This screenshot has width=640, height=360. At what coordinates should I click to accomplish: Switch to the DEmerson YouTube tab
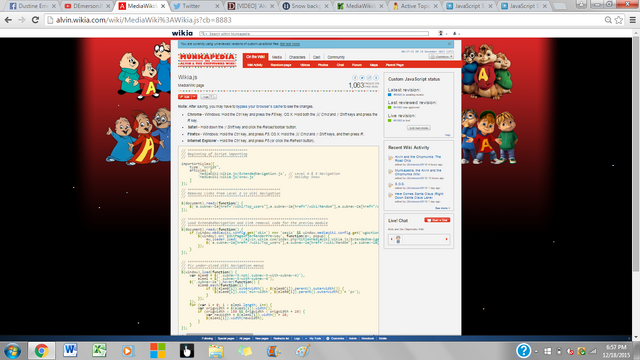point(87,6)
